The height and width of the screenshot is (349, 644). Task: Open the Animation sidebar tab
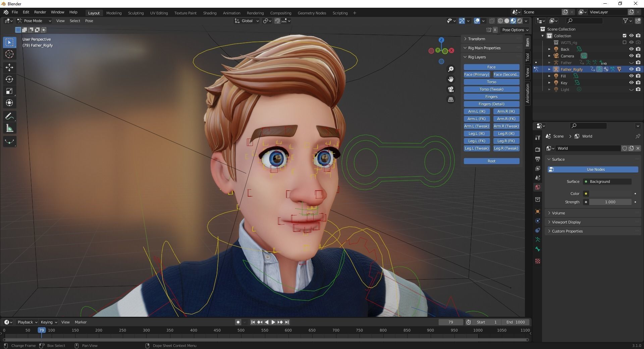pos(528,93)
